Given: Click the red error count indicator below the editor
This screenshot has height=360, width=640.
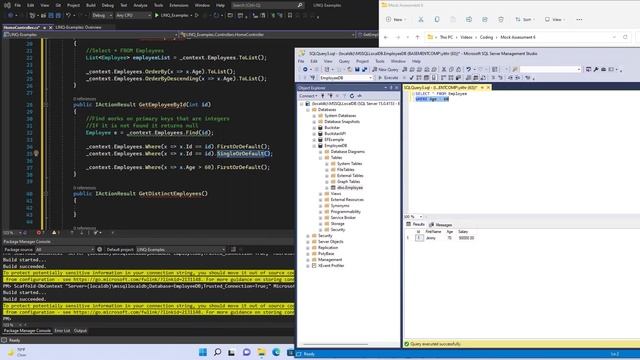Looking at the screenshot, I should [x=40, y=233].
